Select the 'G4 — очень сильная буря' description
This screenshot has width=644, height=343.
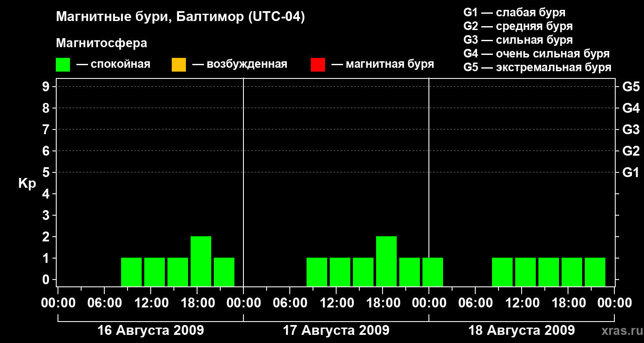(536, 54)
